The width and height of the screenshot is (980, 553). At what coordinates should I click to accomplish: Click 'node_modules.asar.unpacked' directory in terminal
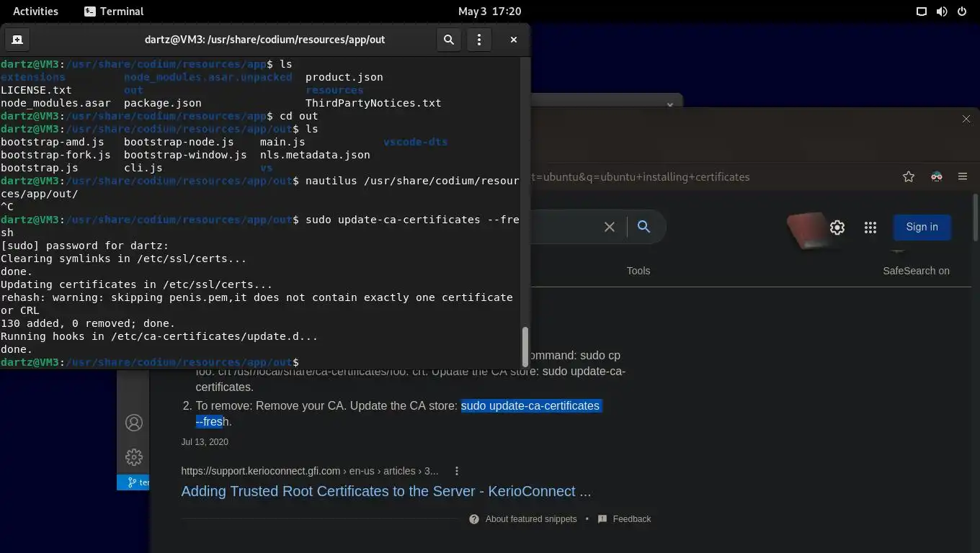click(x=208, y=77)
